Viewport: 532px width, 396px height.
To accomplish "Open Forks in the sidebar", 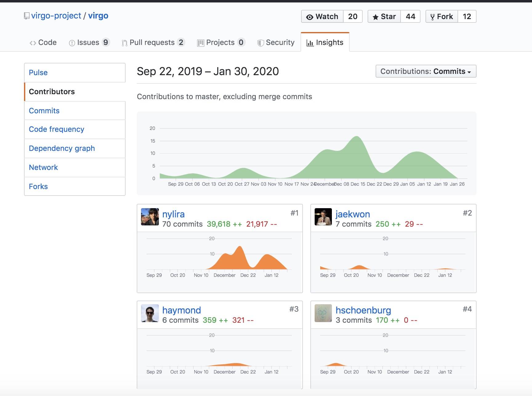I will [x=75, y=186].
